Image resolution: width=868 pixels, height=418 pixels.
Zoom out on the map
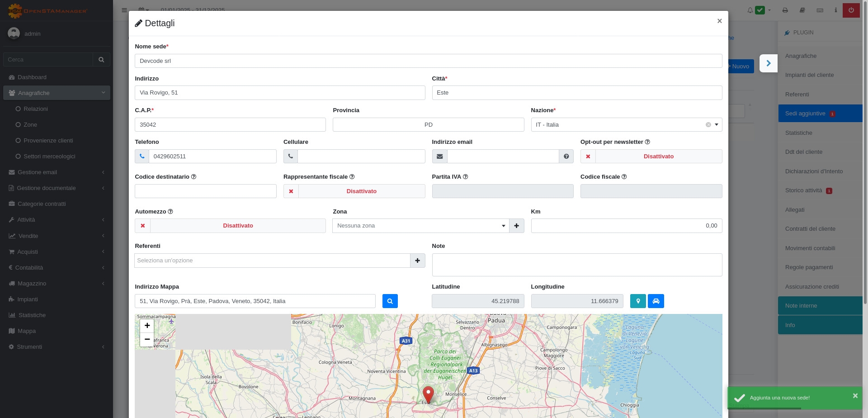(x=147, y=339)
